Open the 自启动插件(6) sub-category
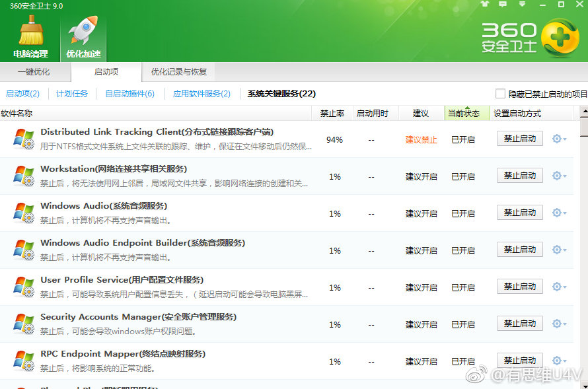This screenshot has width=588, height=389. tap(129, 94)
